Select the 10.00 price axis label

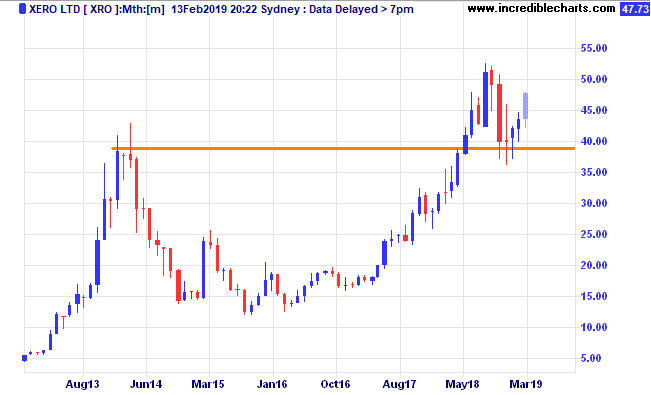click(x=594, y=327)
